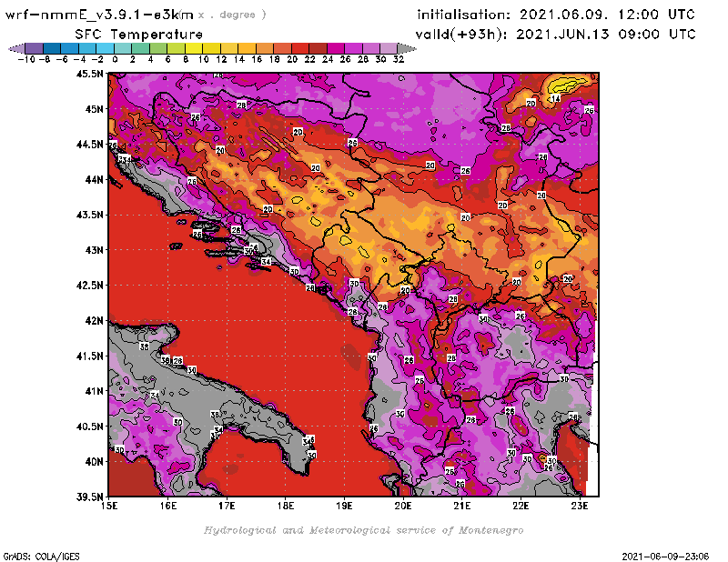
Task: Click the '22E' longitude axis label
Action: (521, 506)
